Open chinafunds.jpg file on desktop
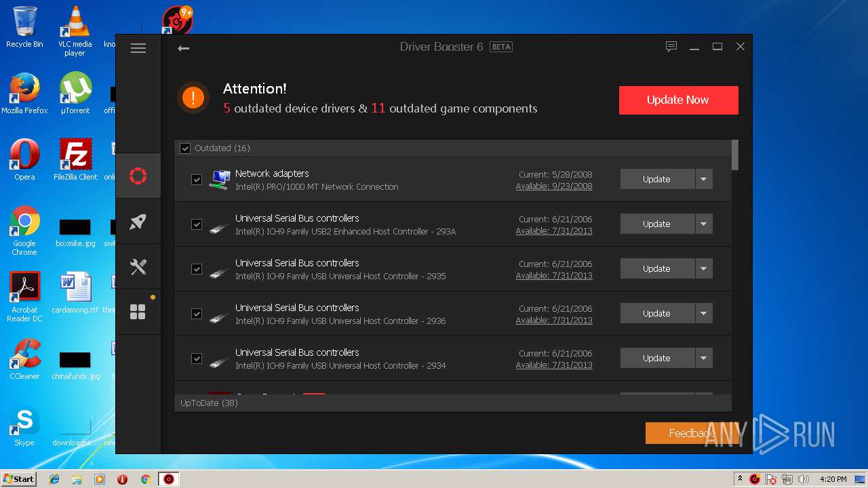Image resolution: width=868 pixels, height=488 pixels. click(75, 364)
